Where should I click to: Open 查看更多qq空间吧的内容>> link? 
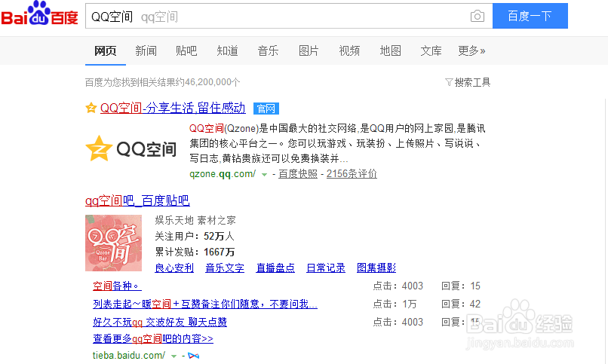click(x=153, y=339)
